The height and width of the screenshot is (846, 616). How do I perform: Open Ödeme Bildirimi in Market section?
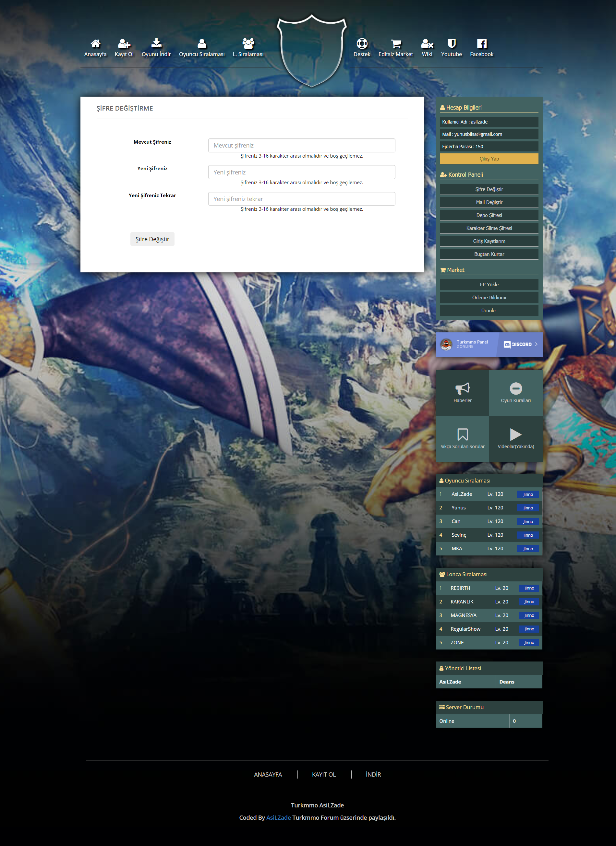[x=489, y=297]
